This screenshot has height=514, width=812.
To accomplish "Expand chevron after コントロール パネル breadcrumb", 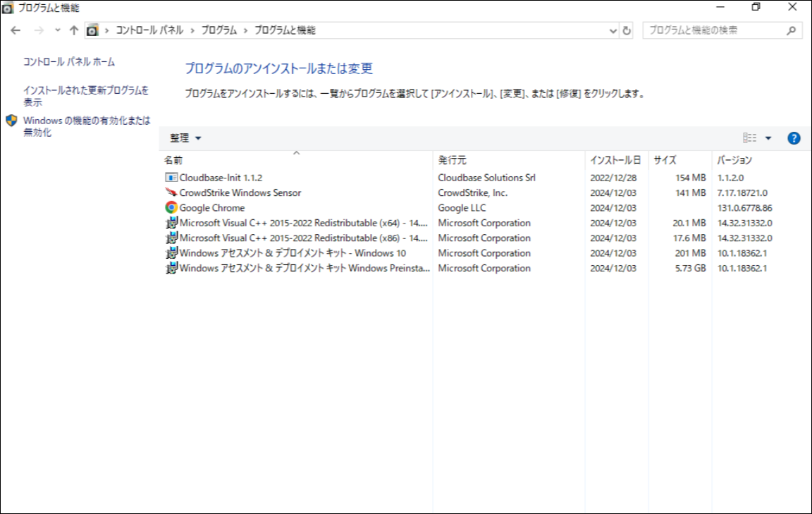I will click(x=192, y=30).
